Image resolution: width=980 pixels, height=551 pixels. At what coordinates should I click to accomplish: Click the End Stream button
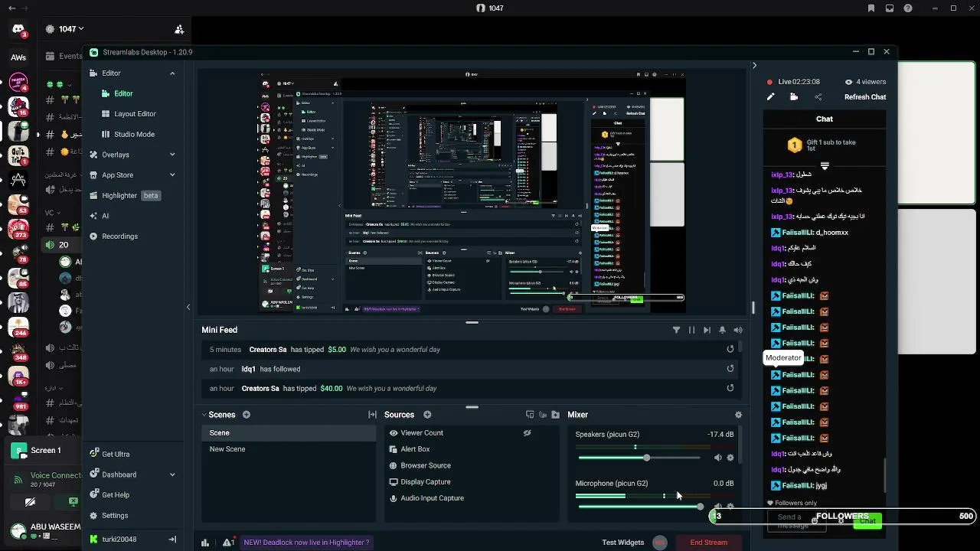click(708, 543)
